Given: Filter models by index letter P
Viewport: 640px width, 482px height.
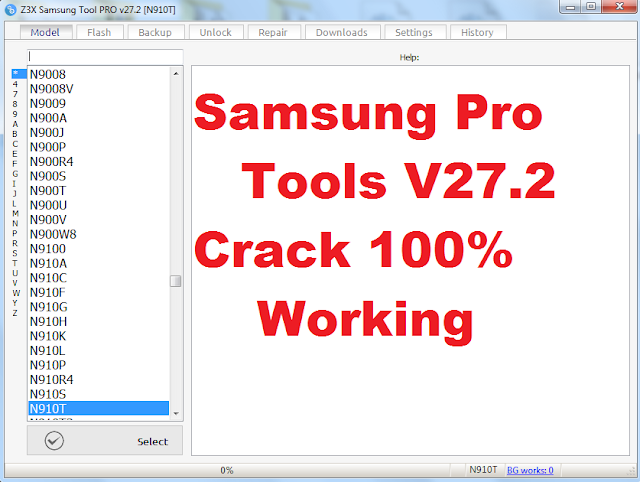Looking at the screenshot, I should [15, 233].
